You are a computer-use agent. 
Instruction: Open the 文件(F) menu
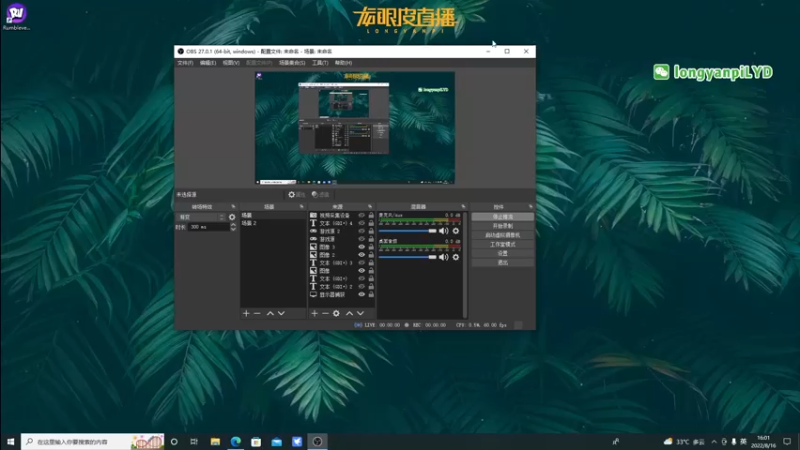(x=185, y=63)
